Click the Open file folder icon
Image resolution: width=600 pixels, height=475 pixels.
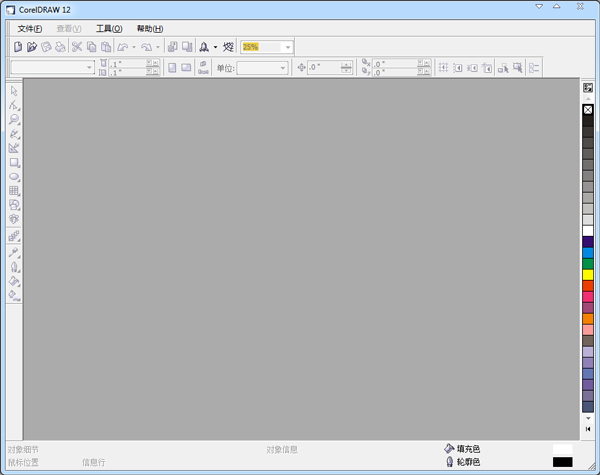coord(32,47)
